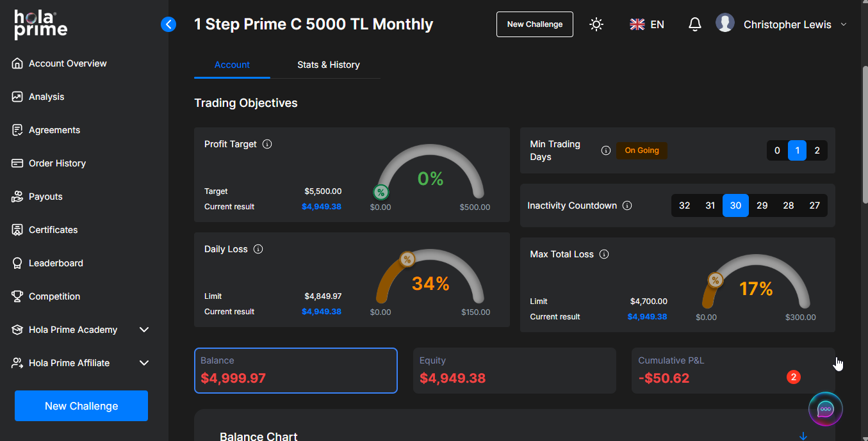The height and width of the screenshot is (441, 868).
Task: Select 32 in Inactivity Countdown
Action: point(684,205)
